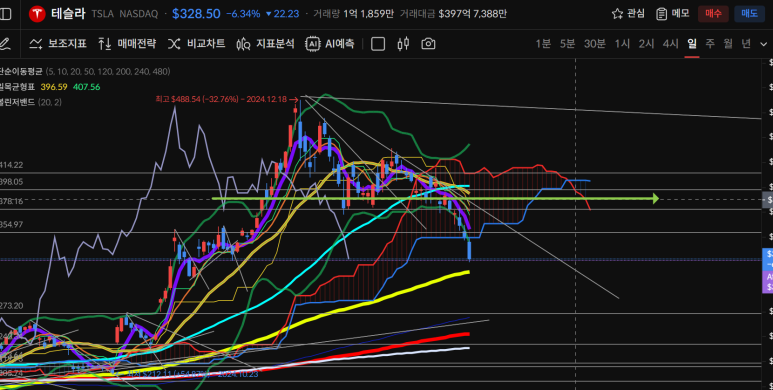Viewport: 773px width, 390px height.
Task: Click the 354.97 price level label
Action: (11, 224)
